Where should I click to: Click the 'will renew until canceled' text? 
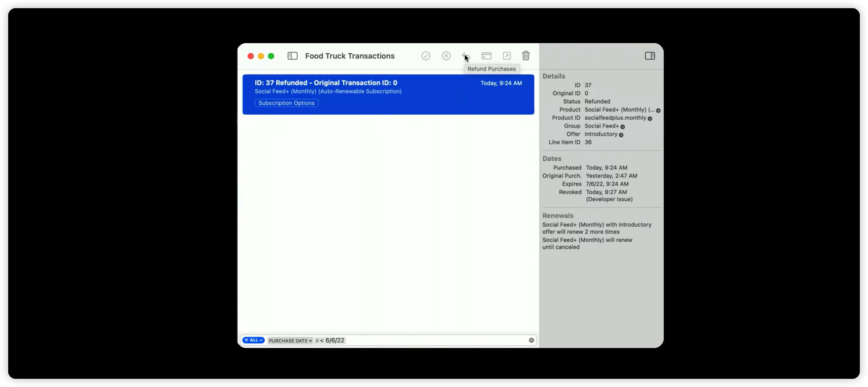(587, 244)
